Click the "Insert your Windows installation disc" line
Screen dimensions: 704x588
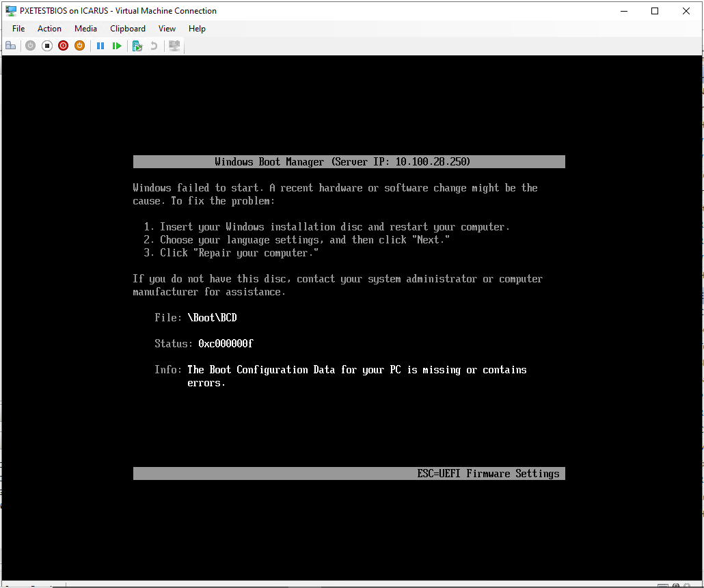click(327, 227)
